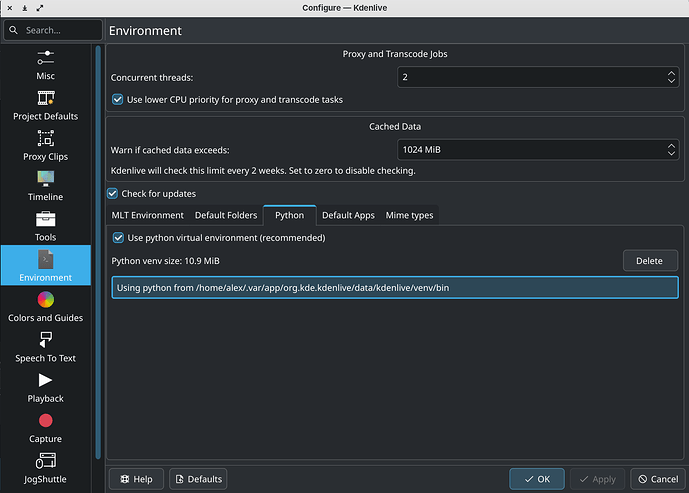Click the maximize arrows title bar icon
689x493 pixels.
point(40,8)
